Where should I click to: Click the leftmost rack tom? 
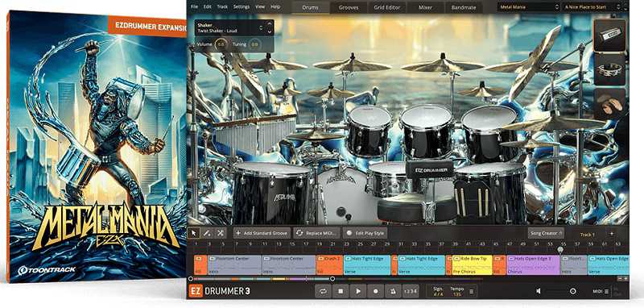point(369,131)
